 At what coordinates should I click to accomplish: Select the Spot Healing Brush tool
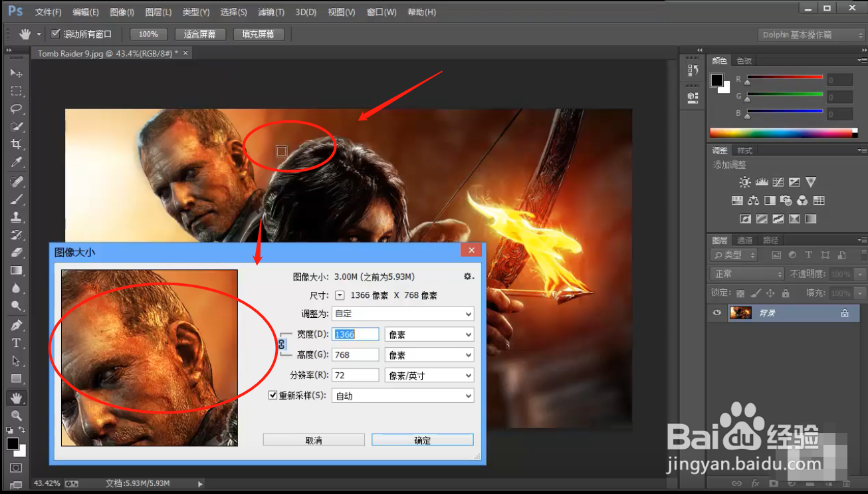pos(17,182)
